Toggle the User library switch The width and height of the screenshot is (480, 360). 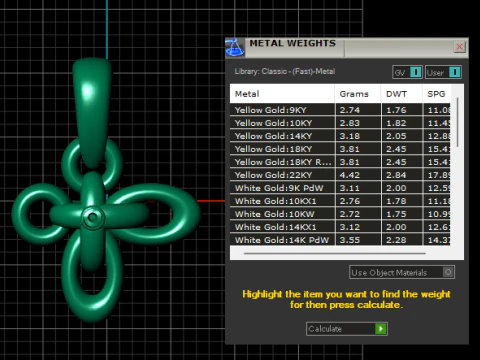click(x=443, y=72)
